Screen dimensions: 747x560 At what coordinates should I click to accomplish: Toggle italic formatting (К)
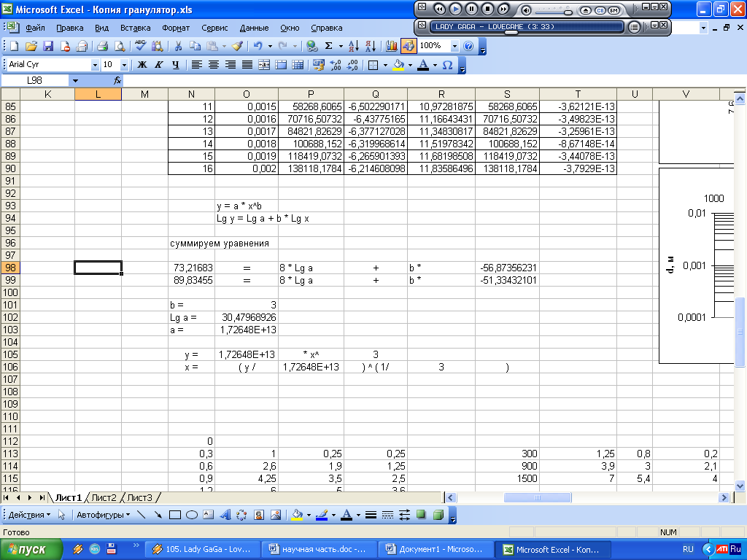[x=158, y=65]
